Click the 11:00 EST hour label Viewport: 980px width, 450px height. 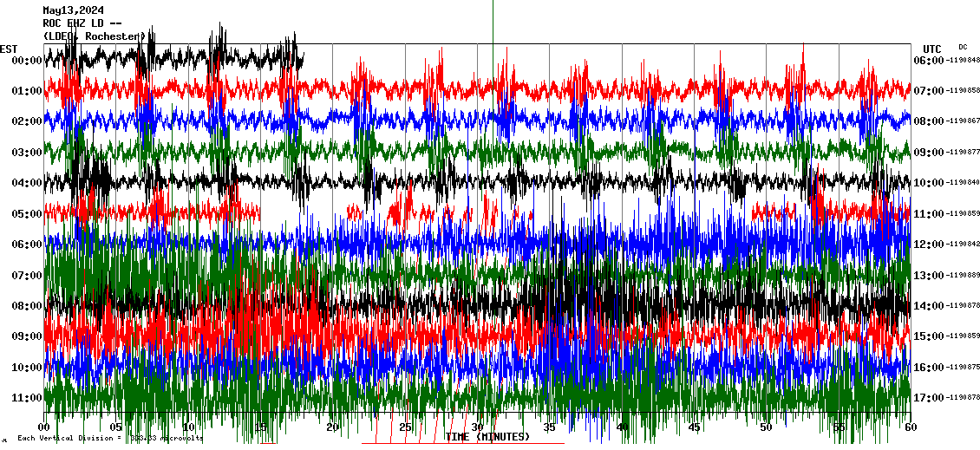(28, 398)
